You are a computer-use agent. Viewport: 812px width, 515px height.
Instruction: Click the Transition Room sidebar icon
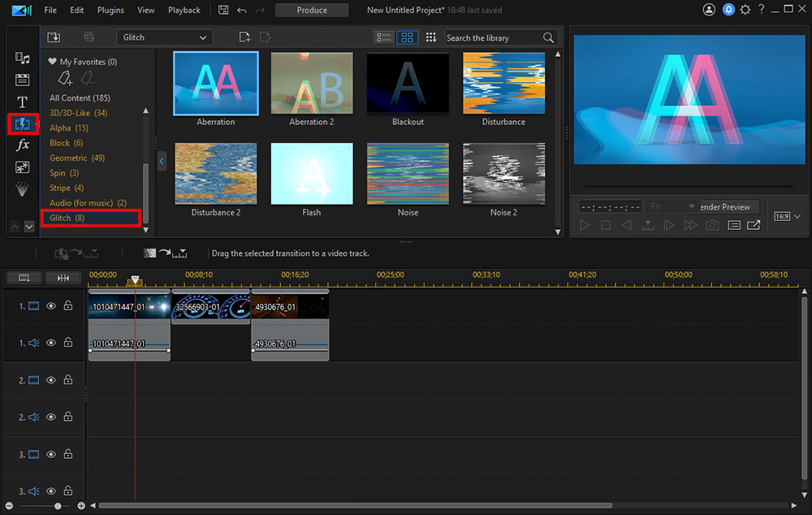point(23,124)
